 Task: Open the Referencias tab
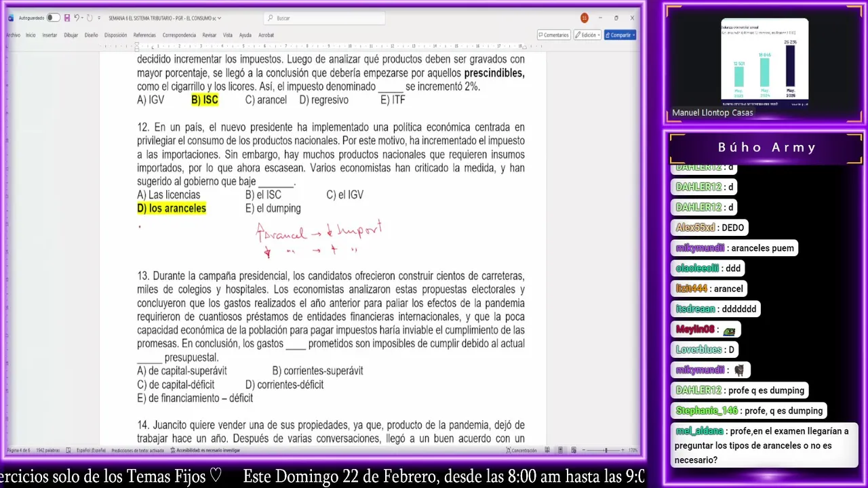(144, 35)
